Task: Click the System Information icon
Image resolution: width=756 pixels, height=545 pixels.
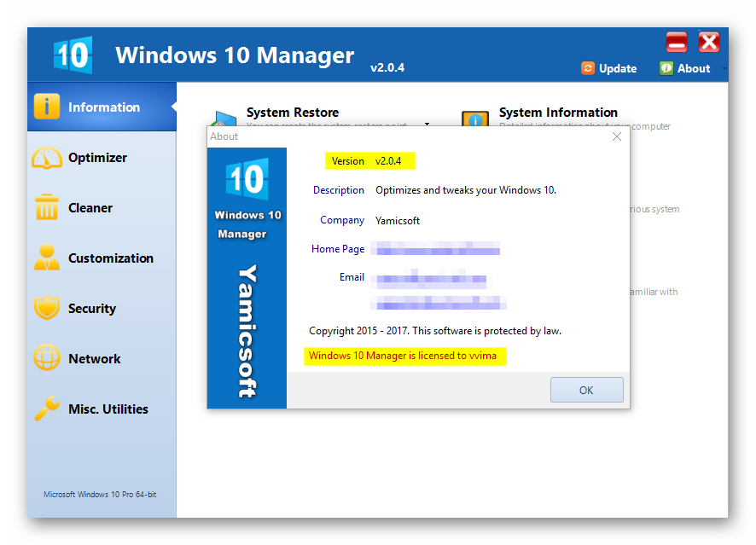Action: pyautogui.click(x=475, y=119)
